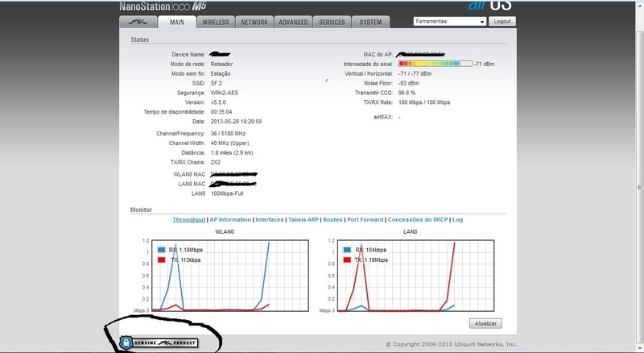644x353 pixels.
Task: Click the channel width 40 MHz (Upper)
Action: coord(230,143)
